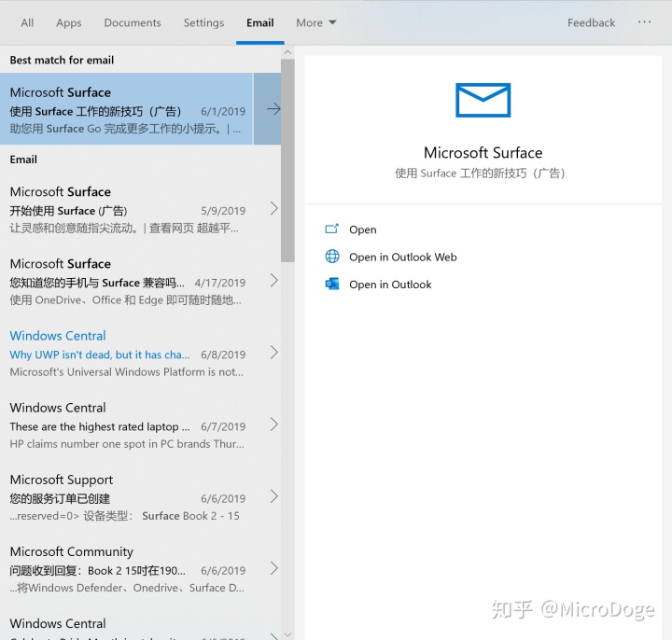Click the Microsoft Surface title in preview pane

pyautogui.click(x=483, y=152)
